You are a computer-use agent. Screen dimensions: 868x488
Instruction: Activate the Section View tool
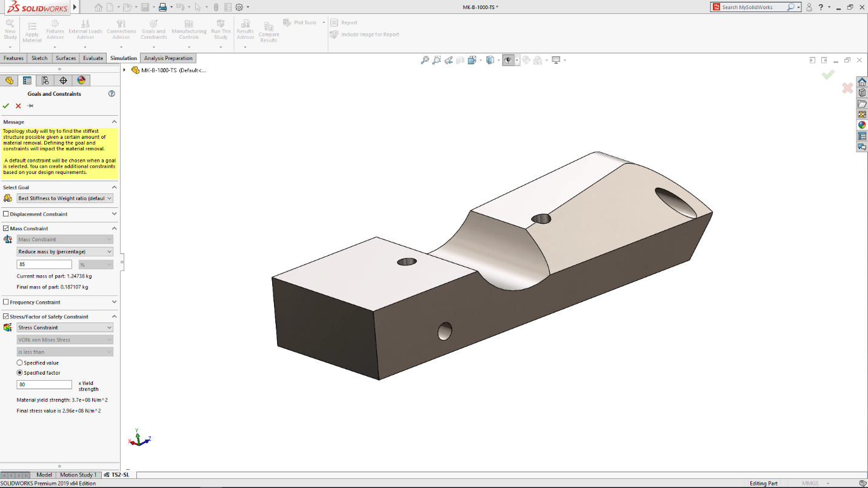pyautogui.click(x=461, y=60)
